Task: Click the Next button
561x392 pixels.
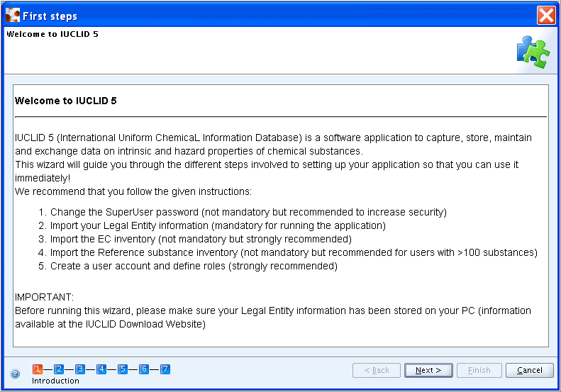Action: click(428, 370)
